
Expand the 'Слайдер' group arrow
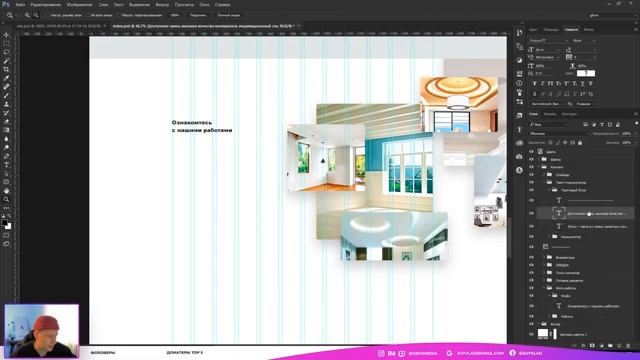point(544,175)
